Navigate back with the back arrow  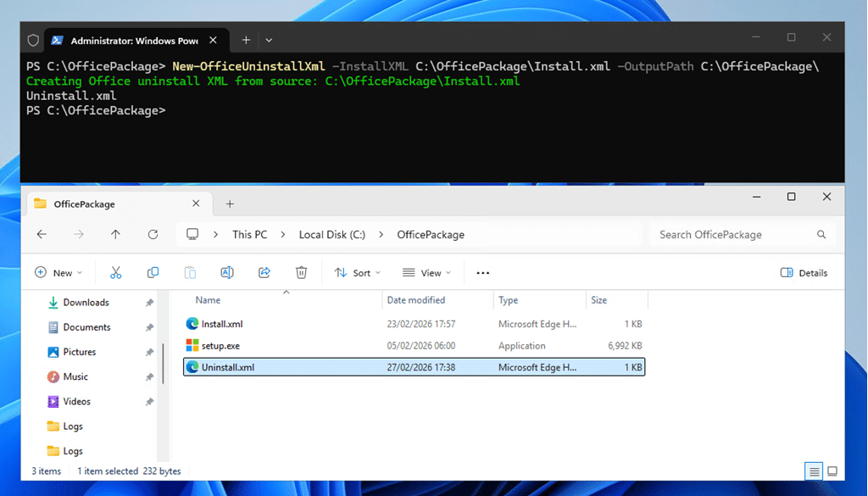[42, 235]
